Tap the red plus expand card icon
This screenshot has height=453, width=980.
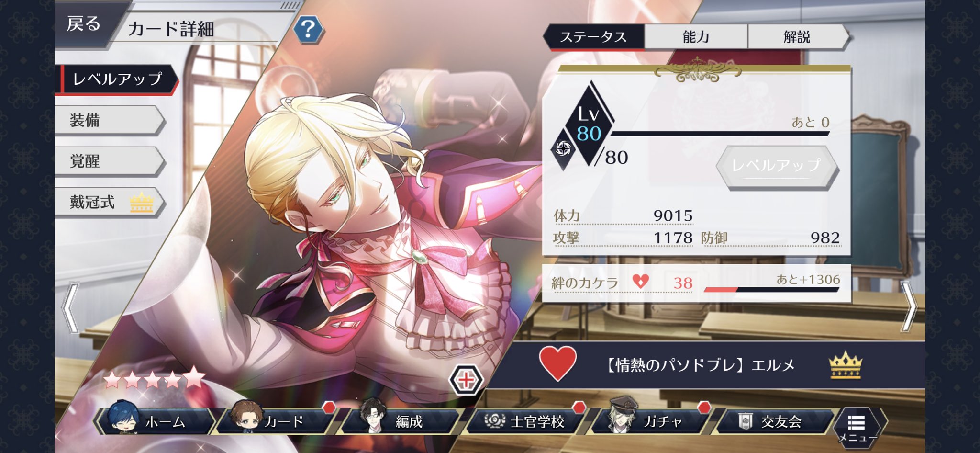click(x=466, y=380)
